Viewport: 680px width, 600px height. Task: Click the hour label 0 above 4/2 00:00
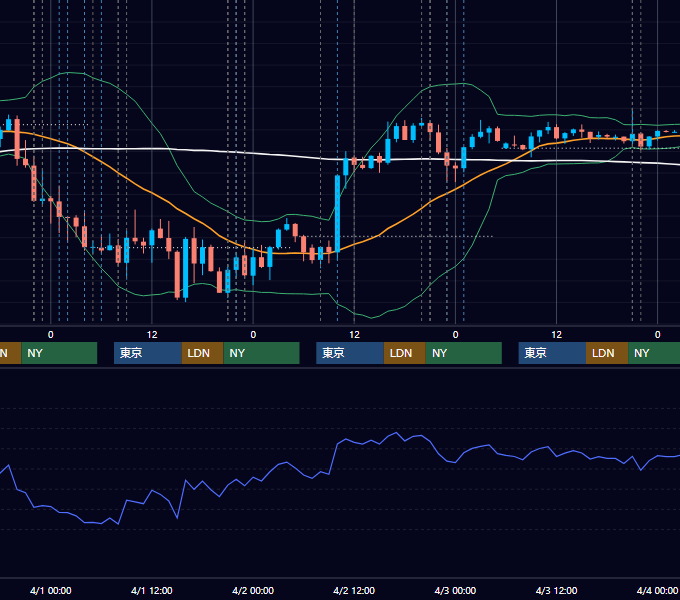[x=253, y=335]
